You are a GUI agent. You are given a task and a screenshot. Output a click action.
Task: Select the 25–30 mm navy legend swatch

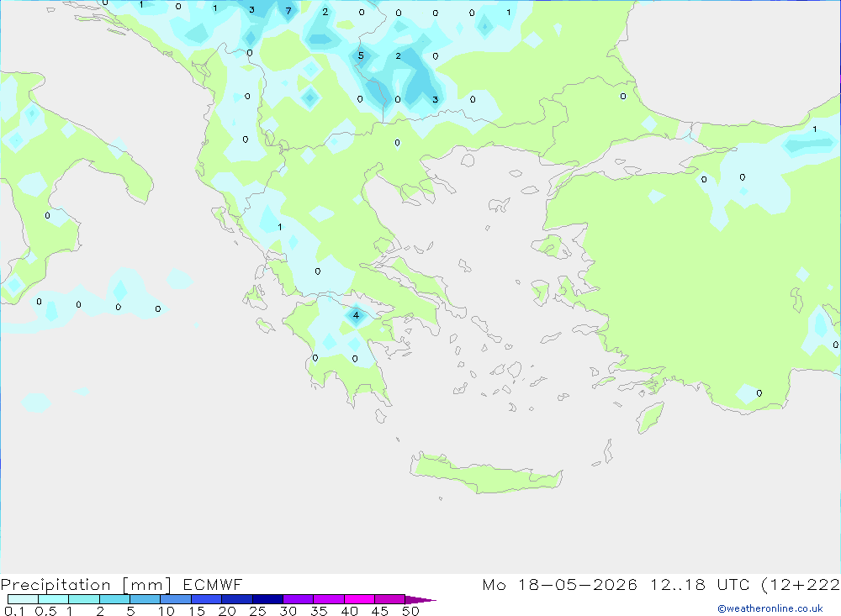point(267,599)
